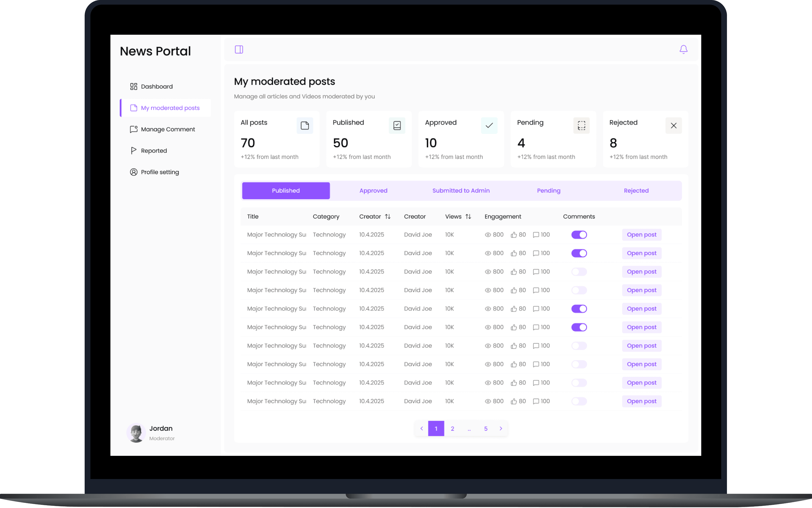This screenshot has width=812, height=508.
Task: Click Open post in second row
Action: [641, 253]
